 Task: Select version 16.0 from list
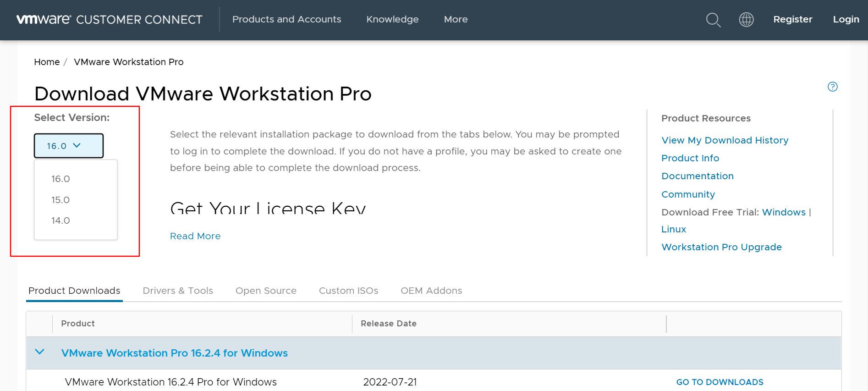(60, 179)
